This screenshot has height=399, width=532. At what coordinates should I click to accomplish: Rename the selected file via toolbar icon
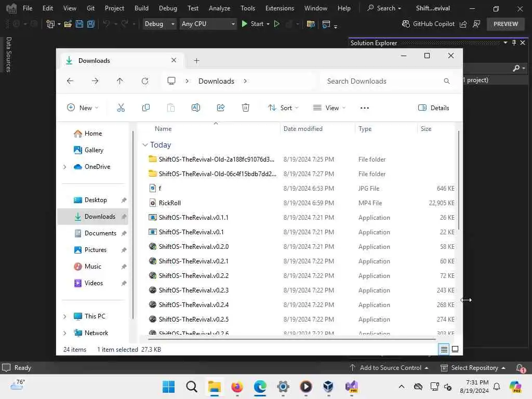(196, 108)
